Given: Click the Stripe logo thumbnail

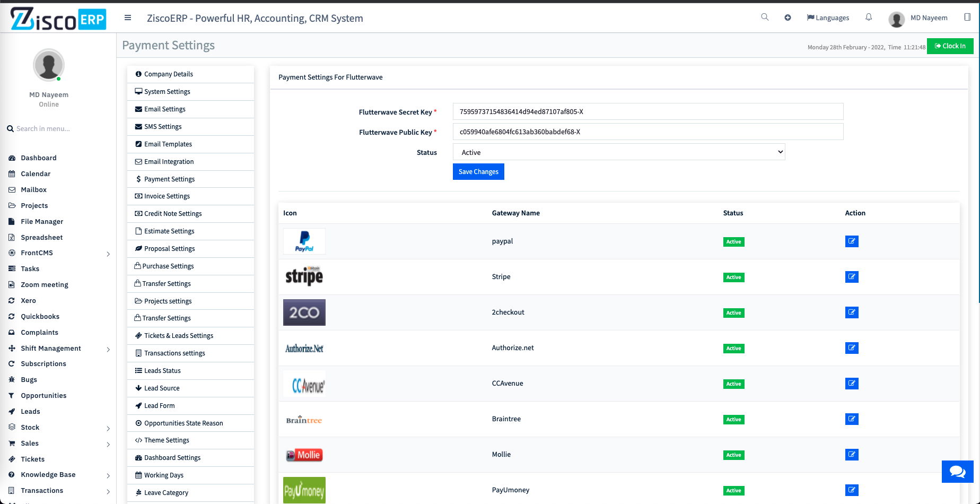Looking at the screenshot, I should pos(304,277).
